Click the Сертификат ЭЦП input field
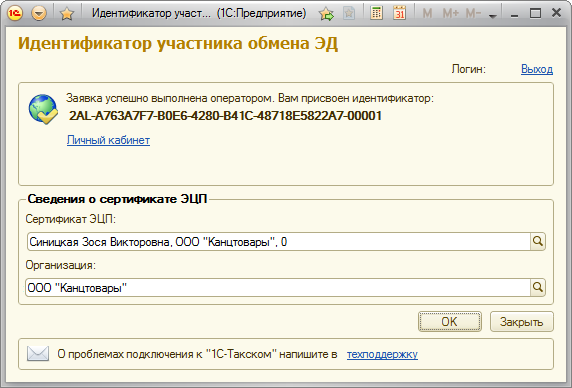The image size is (572, 388). coord(279,241)
